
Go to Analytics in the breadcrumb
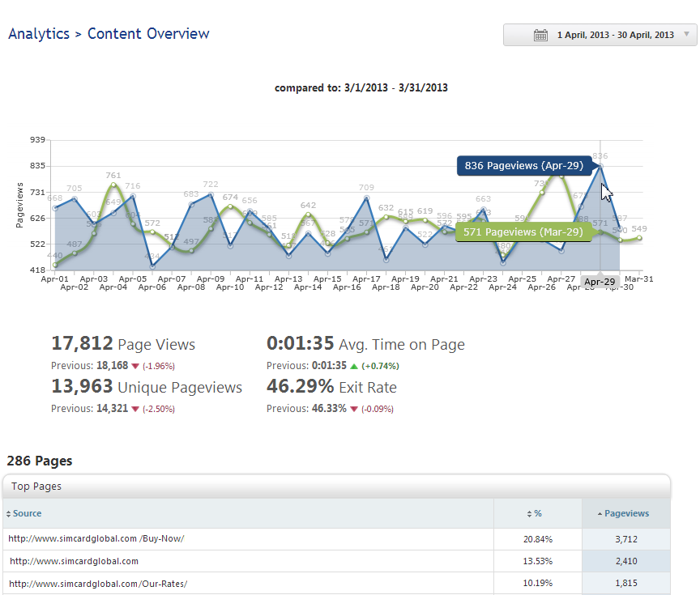(38, 34)
